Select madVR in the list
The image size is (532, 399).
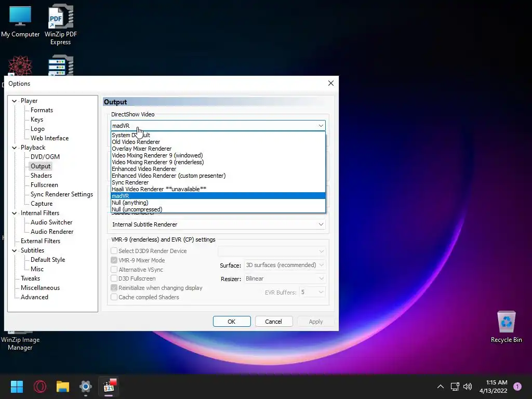tap(218, 196)
